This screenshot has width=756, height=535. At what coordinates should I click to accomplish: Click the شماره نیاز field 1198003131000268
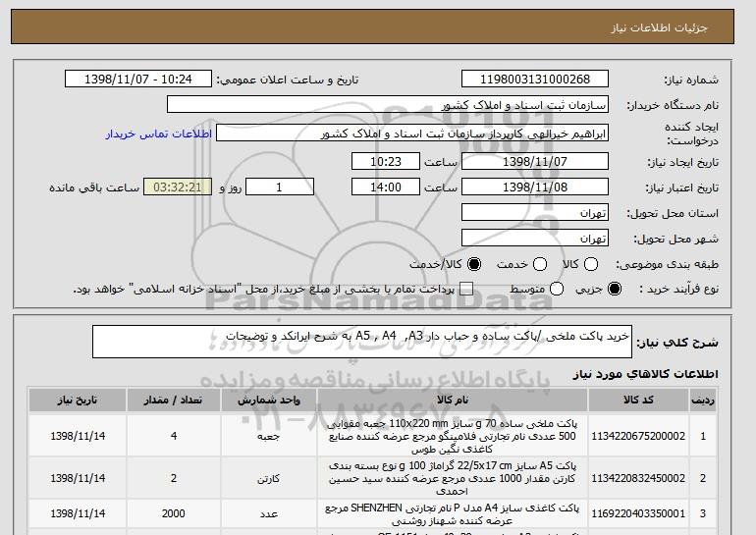[535, 80]
